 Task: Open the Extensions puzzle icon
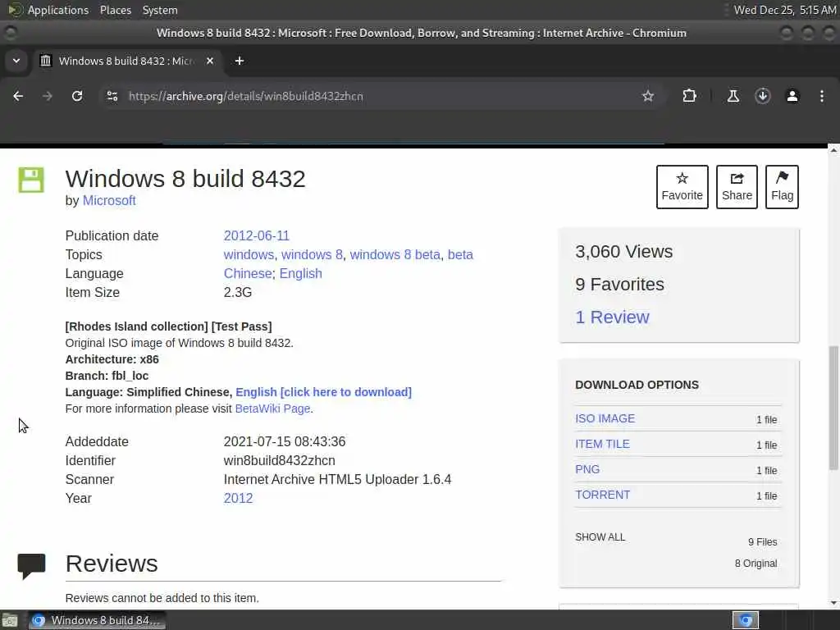click(x=689, y=96)
